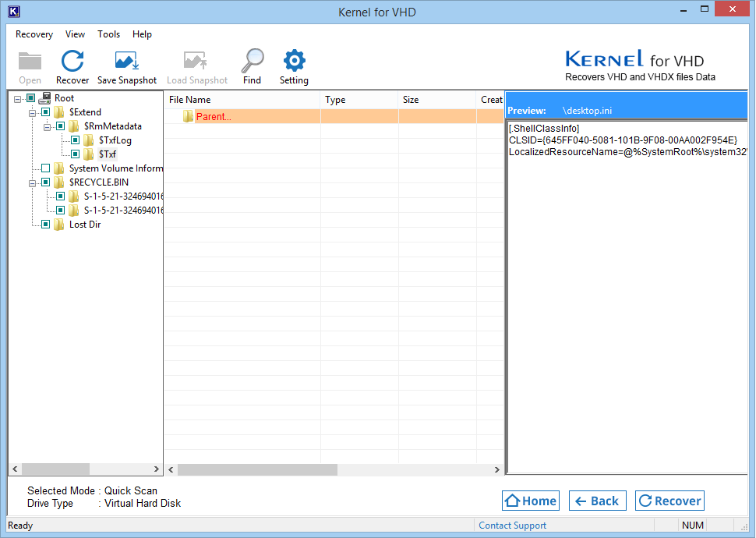Open the Tools menu
The height and width of the screenshot is (538, 756).
(108, 34)
